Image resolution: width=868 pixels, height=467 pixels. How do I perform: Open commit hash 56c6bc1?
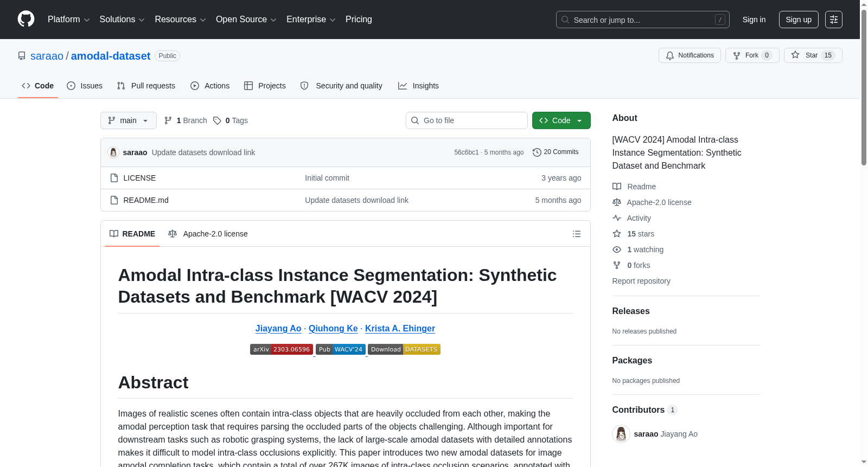point(467,152)
